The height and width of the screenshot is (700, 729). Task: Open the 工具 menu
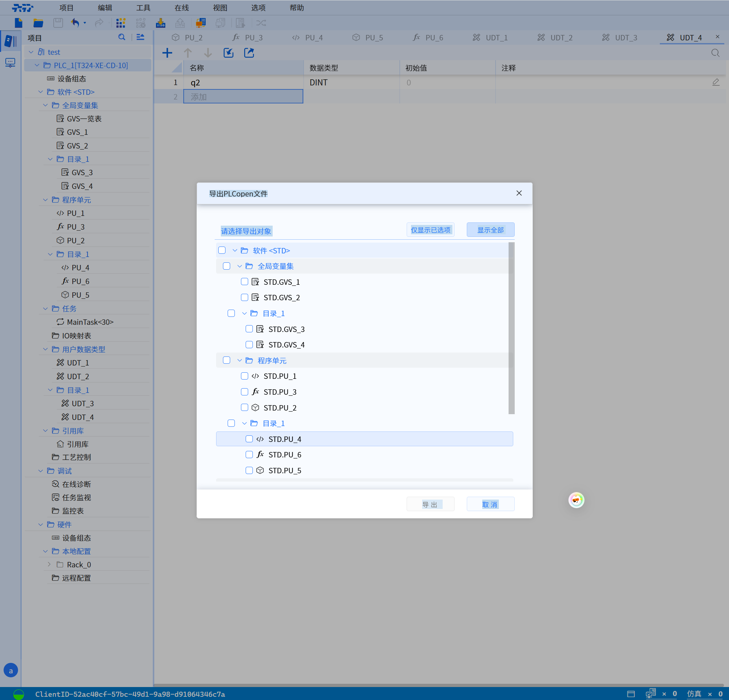pos(143,8)
